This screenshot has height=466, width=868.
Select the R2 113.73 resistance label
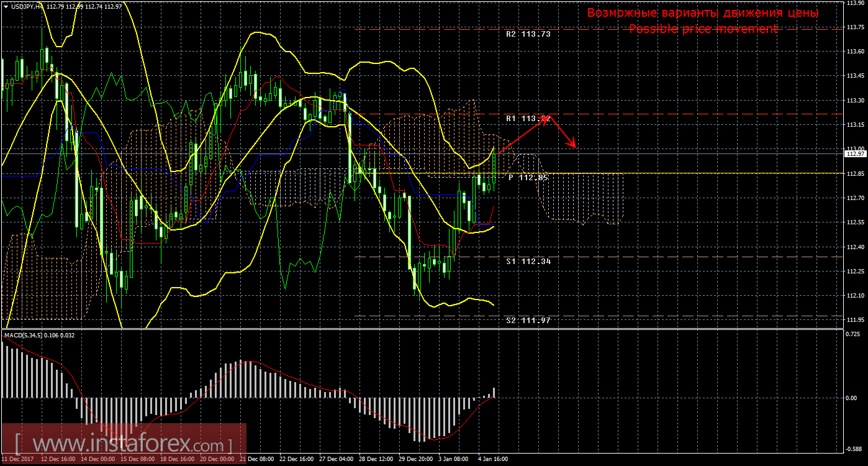coord(528,35)
